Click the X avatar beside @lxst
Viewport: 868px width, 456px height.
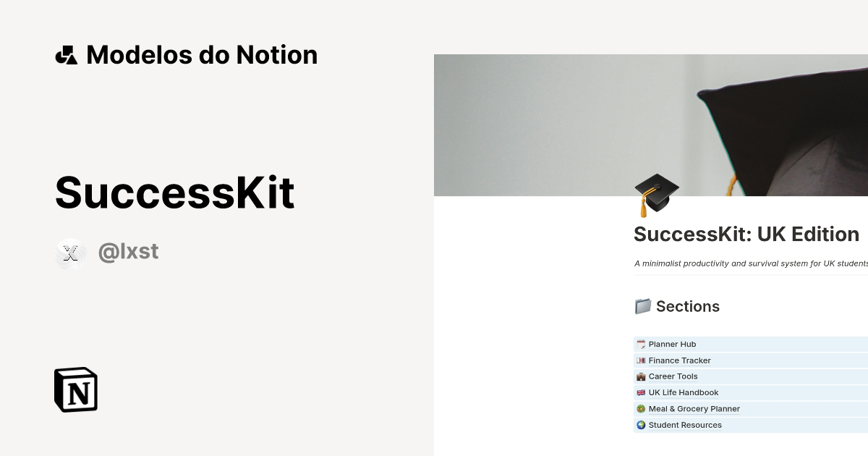pyautogui.click(x=71, y=253)
